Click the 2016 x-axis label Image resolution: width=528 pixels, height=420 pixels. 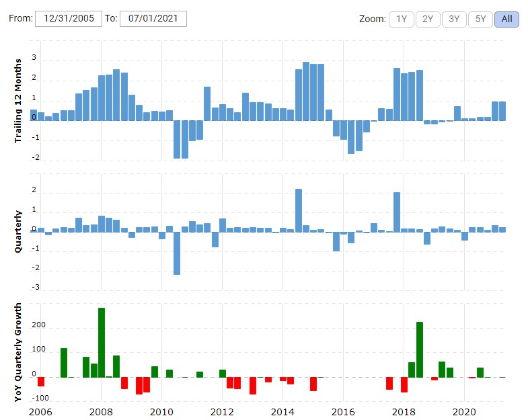click(x=343, y=412)
